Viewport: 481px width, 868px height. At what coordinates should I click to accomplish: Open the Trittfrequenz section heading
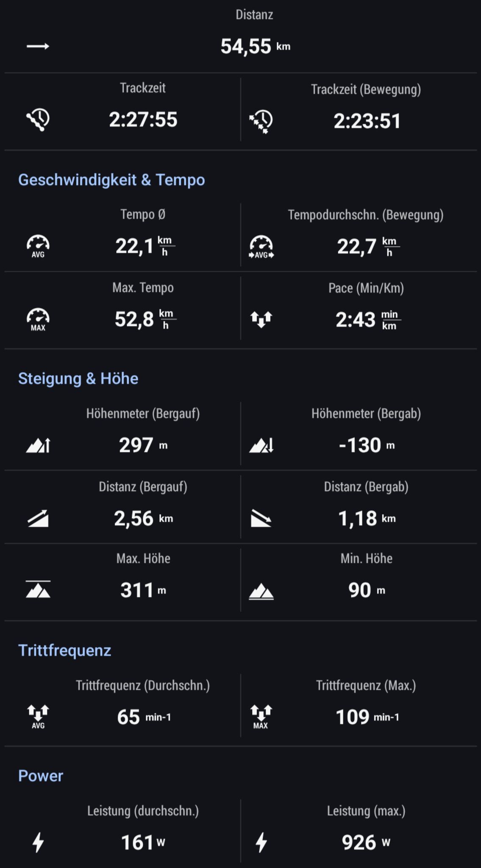(x=64, y=650)
